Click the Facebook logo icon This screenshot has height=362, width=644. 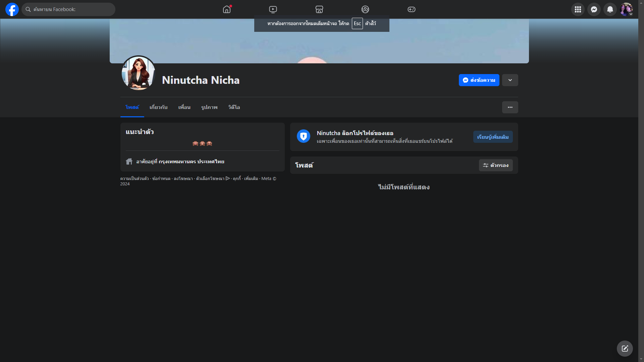(12, 9)
